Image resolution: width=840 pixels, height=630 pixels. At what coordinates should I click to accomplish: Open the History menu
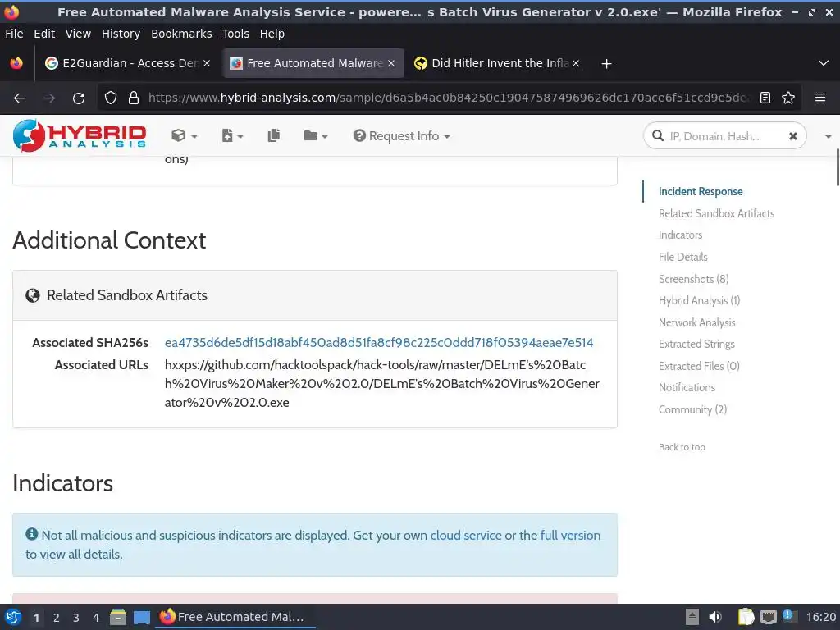tap(121, 34)
